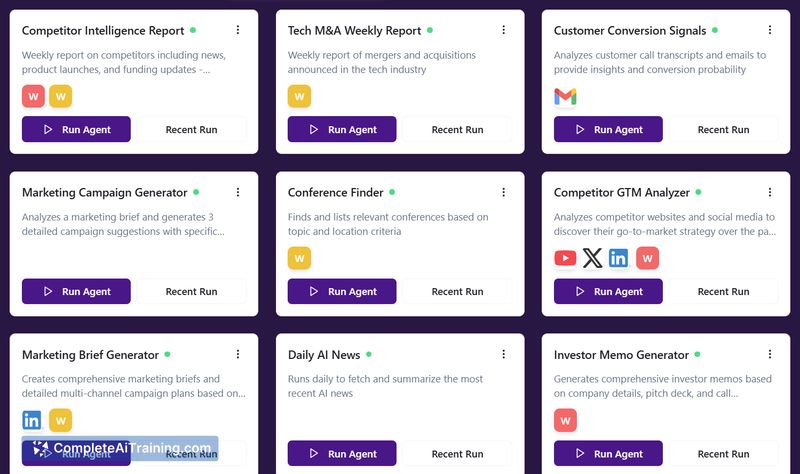The height and width of the screenshot is (474, 800).
Task: Click the X icon on Competitor GTM Analyzer
Action: point(592,258)
